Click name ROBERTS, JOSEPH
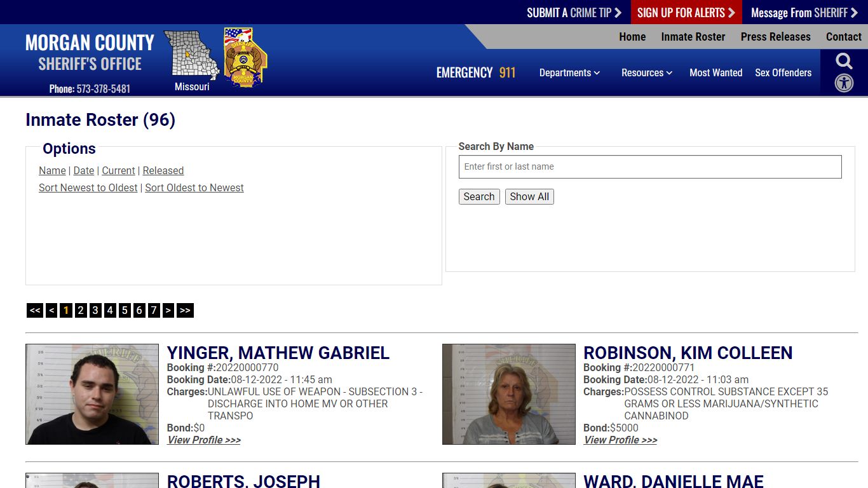The width and height of the screenshot is (868, 488). (x=244, y=481)
